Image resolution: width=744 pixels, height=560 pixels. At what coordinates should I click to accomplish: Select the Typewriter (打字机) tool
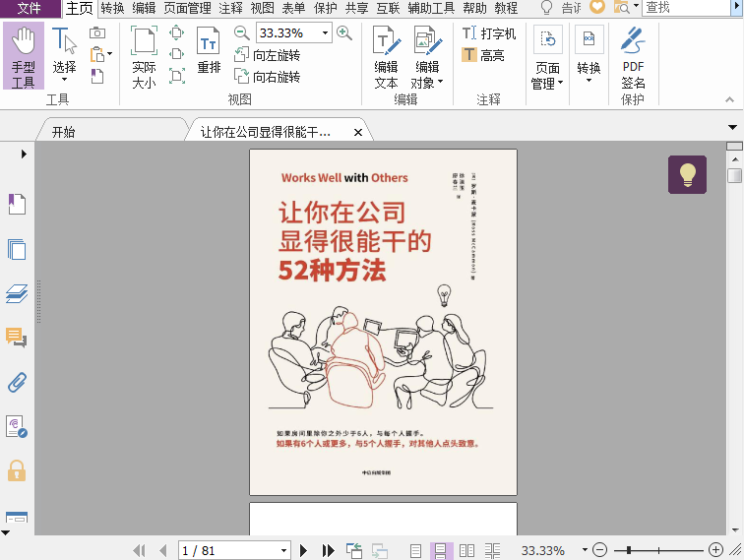[489, 33]
